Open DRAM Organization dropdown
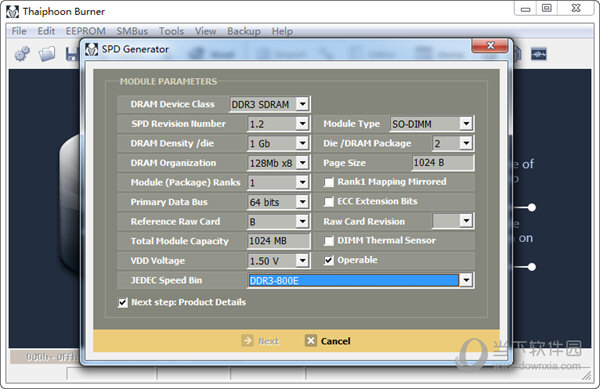Image resolution: width=600 pixels, height=389 pixels. [302, 163]
